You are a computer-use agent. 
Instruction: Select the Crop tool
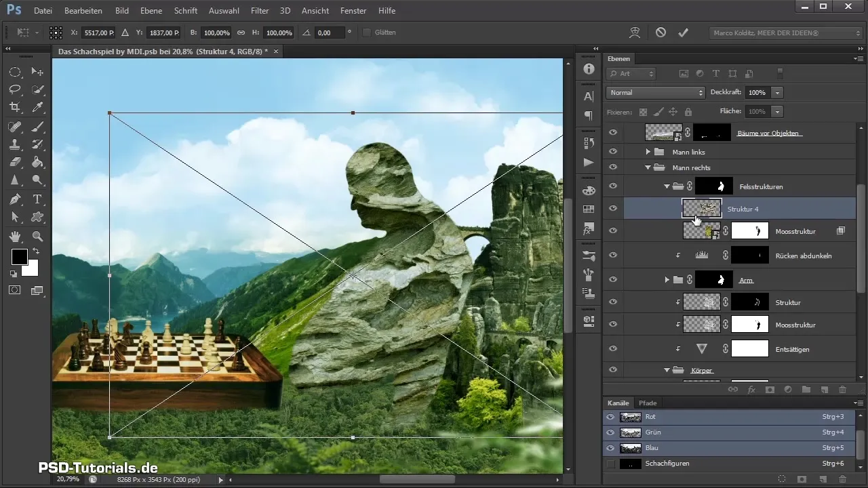point(15,107)
